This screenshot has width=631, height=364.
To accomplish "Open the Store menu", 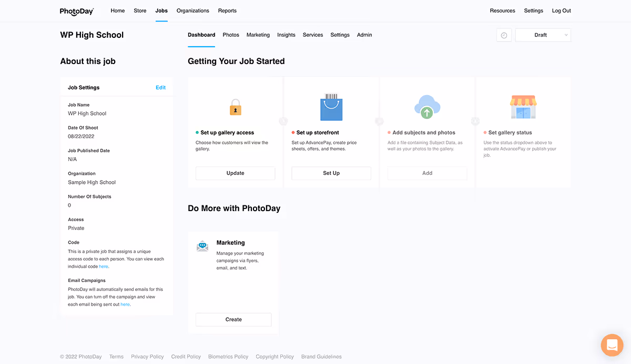I will tap(140, 11).
